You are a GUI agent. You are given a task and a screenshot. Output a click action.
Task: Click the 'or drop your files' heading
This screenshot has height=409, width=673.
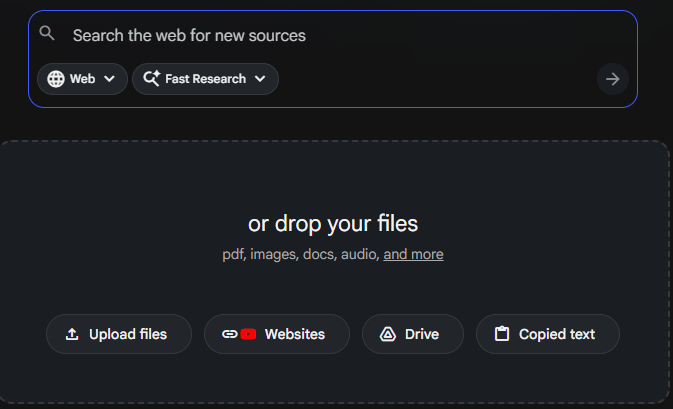pyautogui.click(x=333, y=223)
